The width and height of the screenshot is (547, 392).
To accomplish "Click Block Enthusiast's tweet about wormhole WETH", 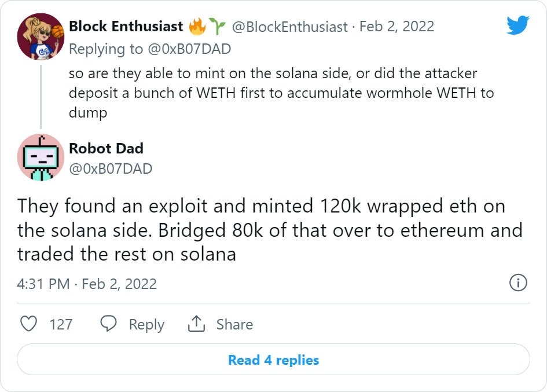I will point(281,93).
